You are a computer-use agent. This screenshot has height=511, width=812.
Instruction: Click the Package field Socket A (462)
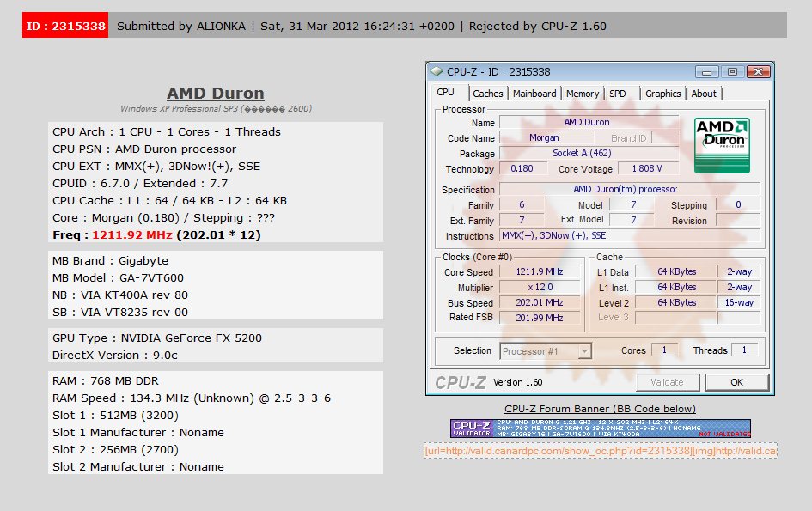pos(589,153)
